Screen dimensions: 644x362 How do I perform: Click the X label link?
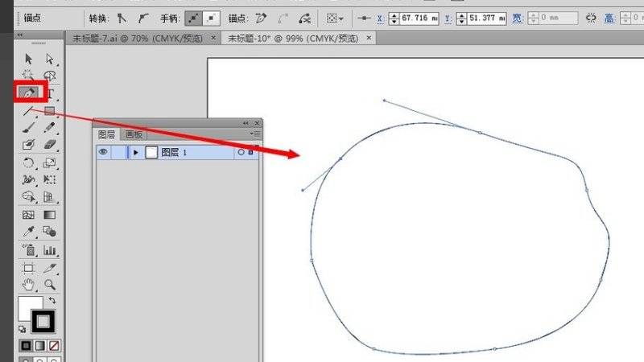[x=381, y=19]
